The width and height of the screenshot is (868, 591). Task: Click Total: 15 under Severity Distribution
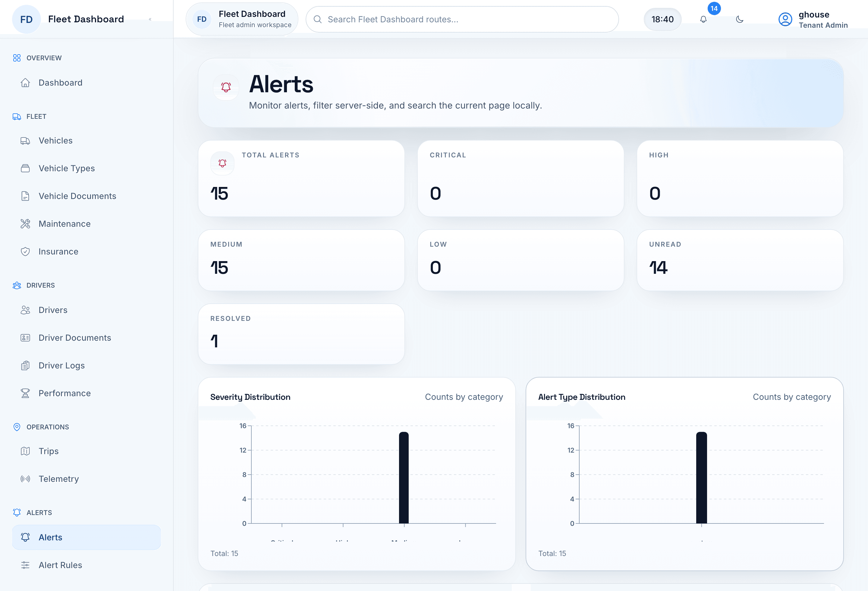tap(224, 553)
